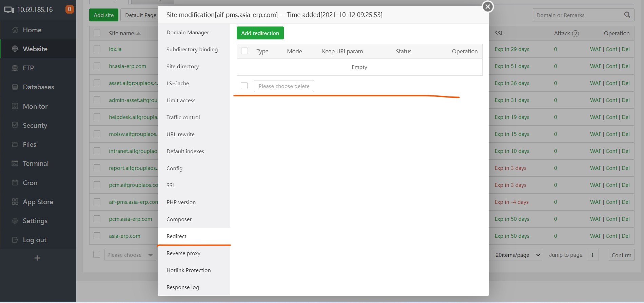Sort sites by Site name arrow

(138, 33)
